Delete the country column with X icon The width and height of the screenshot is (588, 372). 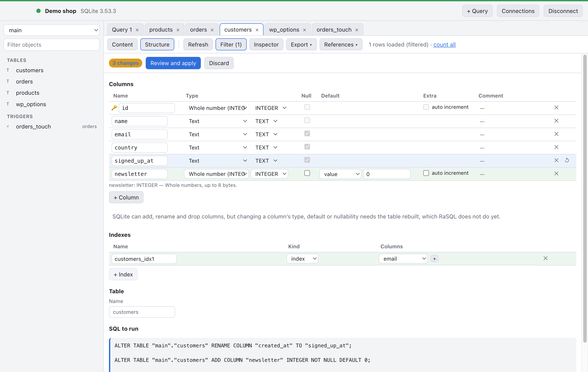point(556,147)
